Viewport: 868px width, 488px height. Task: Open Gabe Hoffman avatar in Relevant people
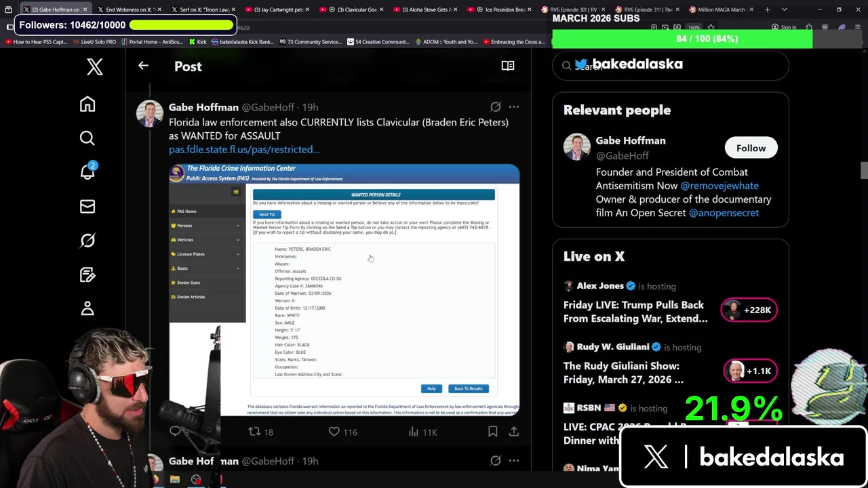[577, 147]
